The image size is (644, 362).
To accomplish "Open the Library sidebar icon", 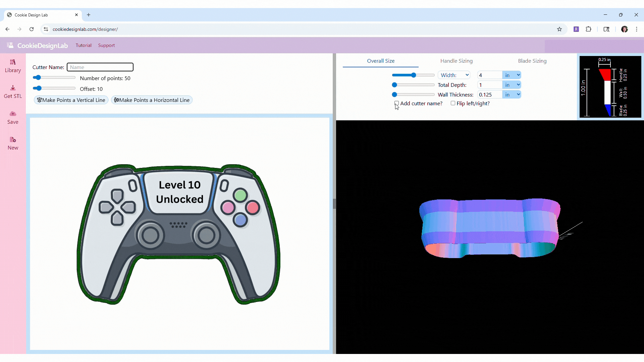I will (x=13, y=62).
